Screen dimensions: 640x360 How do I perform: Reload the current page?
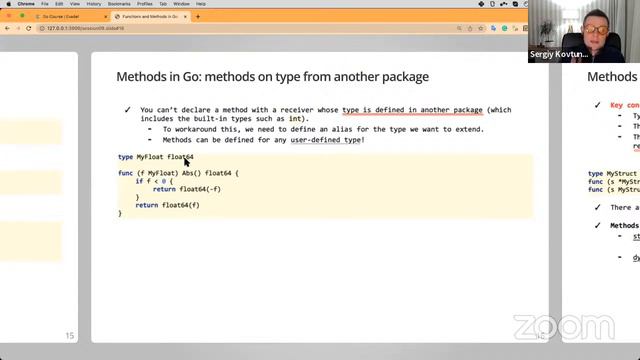point(29,28)
